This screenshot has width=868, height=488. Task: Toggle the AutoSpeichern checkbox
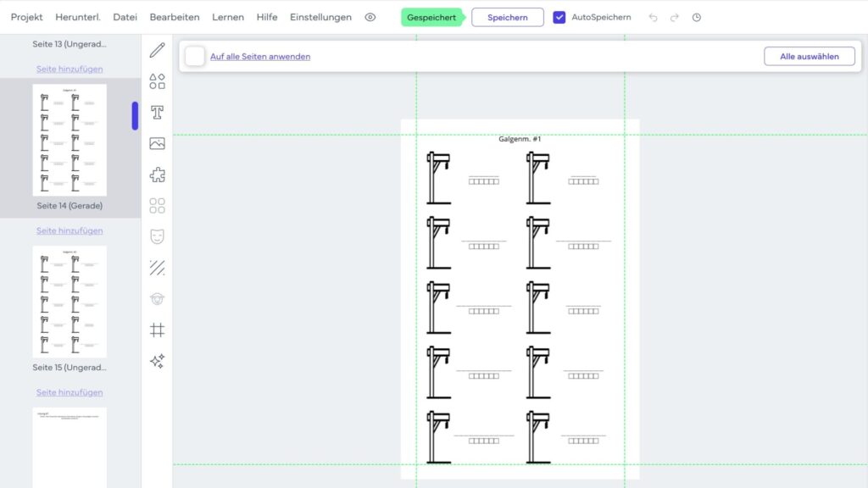(559, 17)
